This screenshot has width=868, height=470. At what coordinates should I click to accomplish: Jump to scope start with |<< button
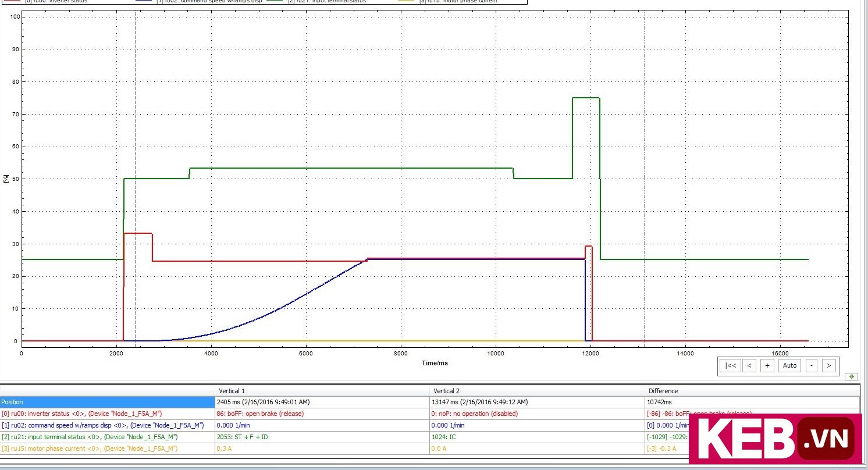(731, 365)
